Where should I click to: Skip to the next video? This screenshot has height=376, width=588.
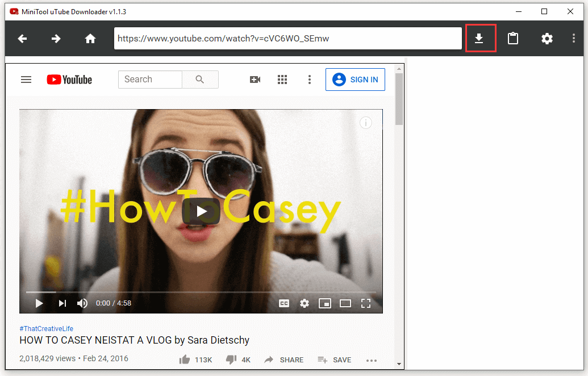[62, 303]
